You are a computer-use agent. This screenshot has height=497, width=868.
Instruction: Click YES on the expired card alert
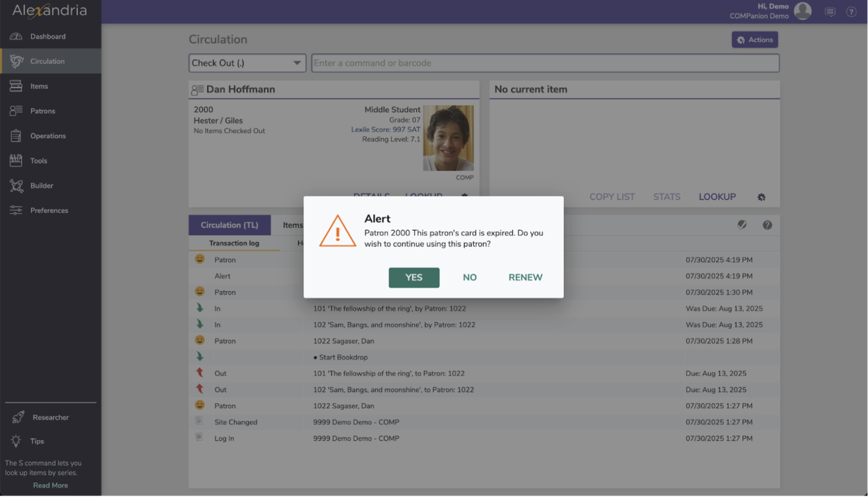[413, 277]
